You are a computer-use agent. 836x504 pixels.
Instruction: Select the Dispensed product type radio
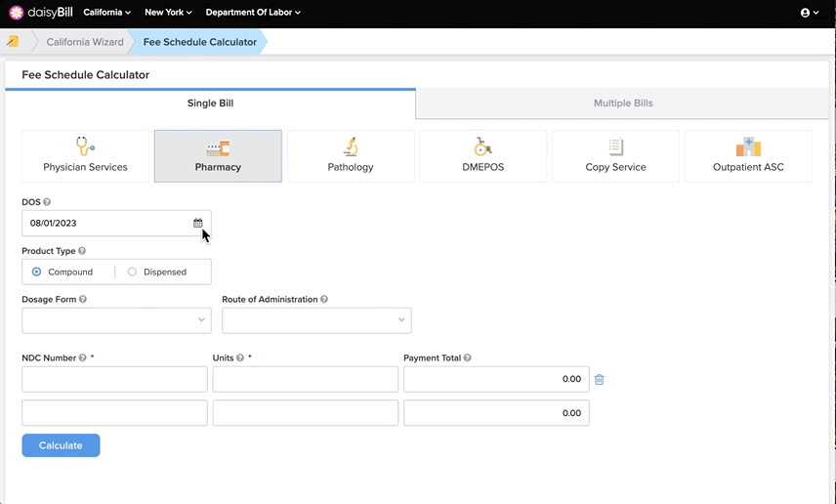(x=132, y=272)
